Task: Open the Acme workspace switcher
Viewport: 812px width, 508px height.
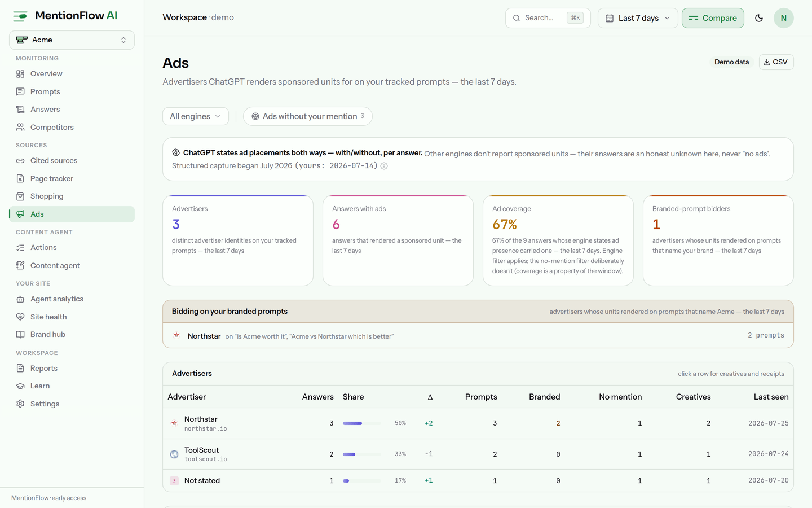Action: (72, 40)
